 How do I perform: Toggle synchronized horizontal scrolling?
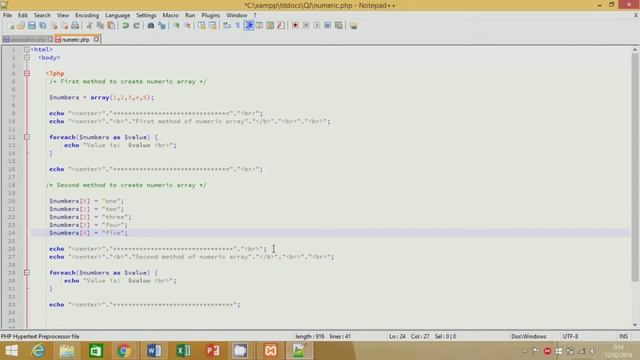tap(213, 26)
